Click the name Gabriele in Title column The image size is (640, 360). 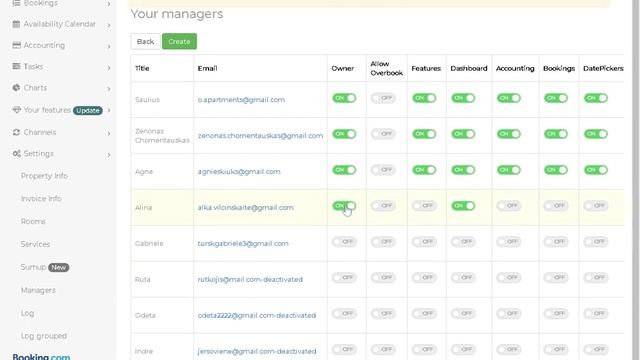pyautogui.click(x=149, y=243)
